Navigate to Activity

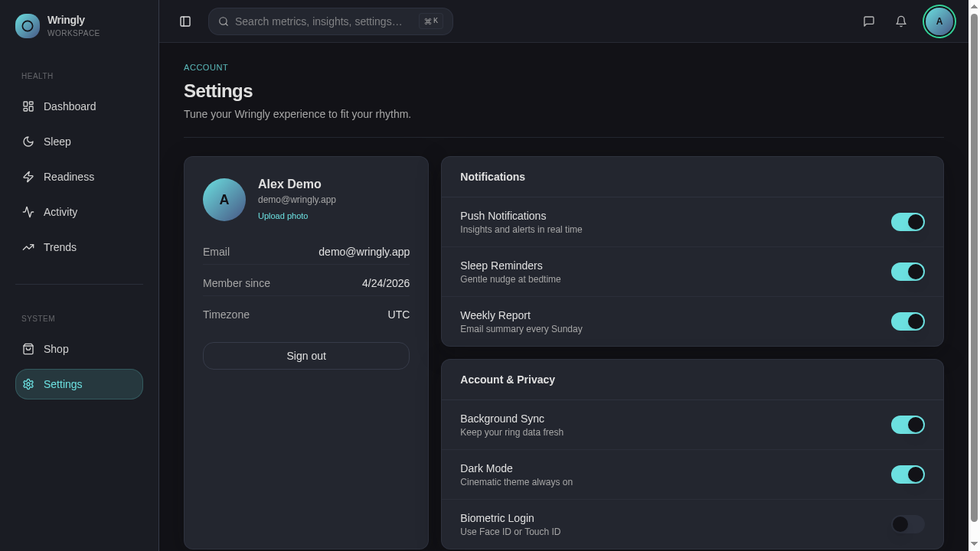pos(79,212)
